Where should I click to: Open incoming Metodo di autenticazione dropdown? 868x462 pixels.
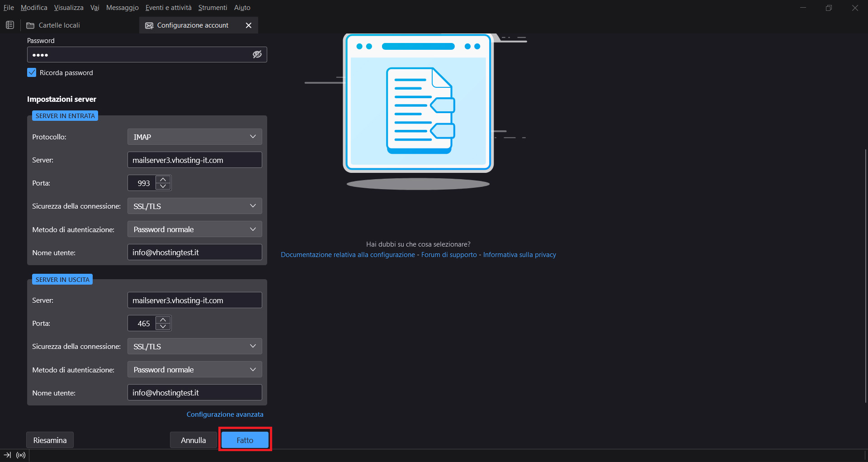click(x=194, y=229)
